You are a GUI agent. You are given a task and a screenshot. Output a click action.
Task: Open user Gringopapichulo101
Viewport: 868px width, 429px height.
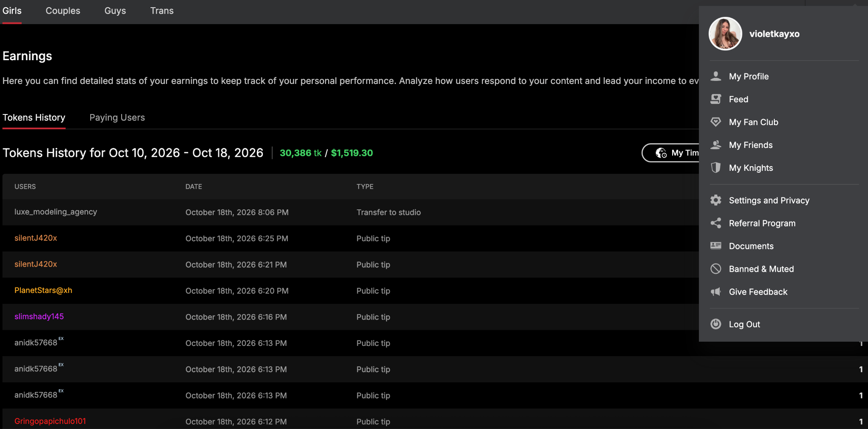(x=50, y=421)
